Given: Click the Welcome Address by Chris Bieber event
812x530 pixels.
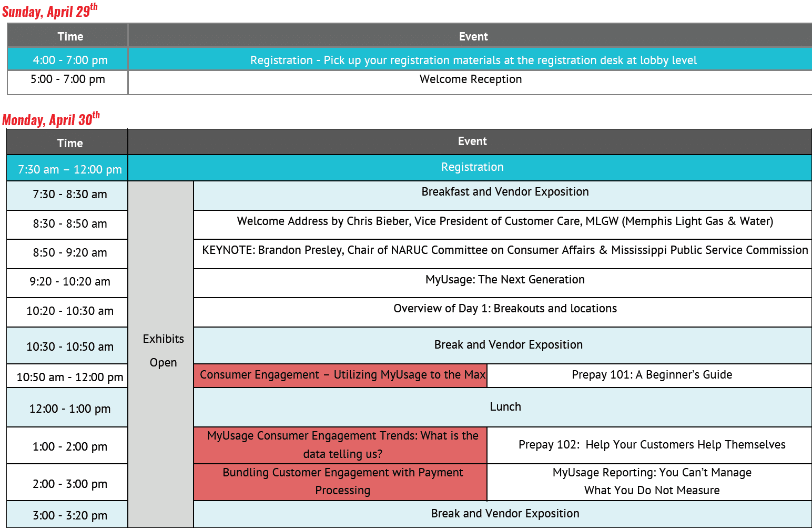Looking at the screenshot, I should tap(503, 225).
